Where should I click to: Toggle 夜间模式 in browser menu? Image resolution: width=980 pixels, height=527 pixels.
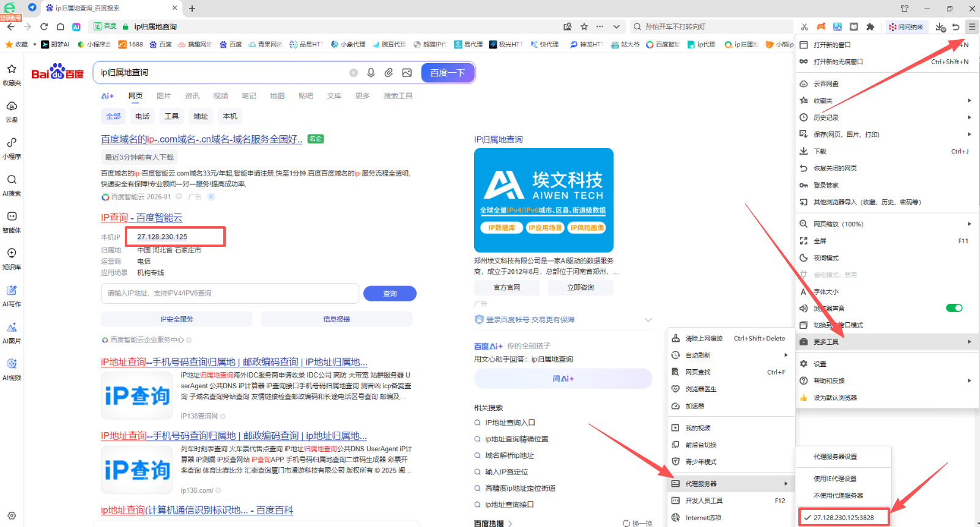pyautogui.click(x=886, y=258)
